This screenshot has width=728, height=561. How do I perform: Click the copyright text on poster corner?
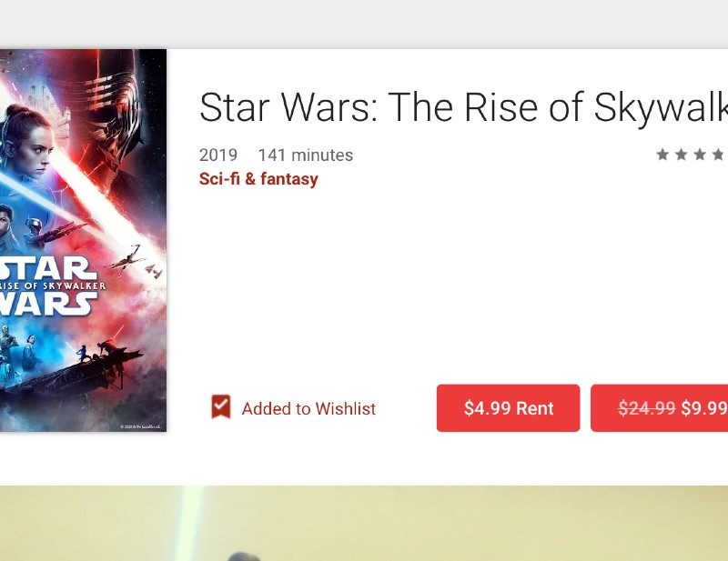point(141,426)
